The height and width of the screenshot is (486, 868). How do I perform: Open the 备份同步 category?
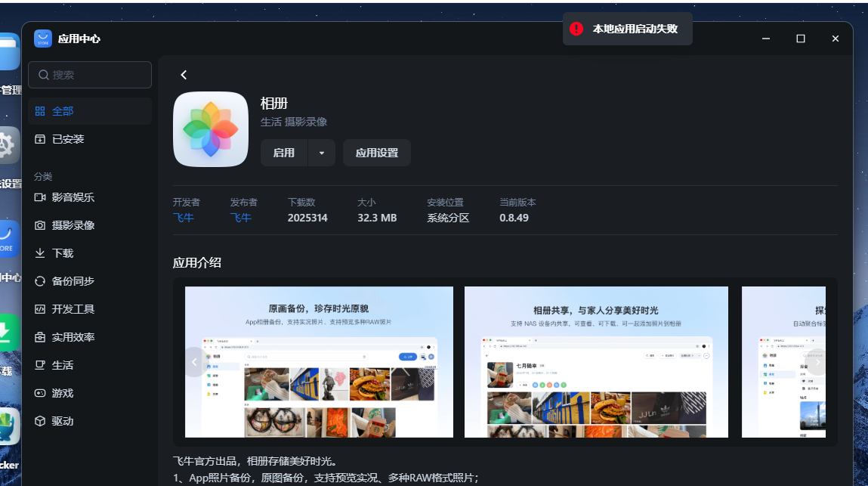coord(90,281)
